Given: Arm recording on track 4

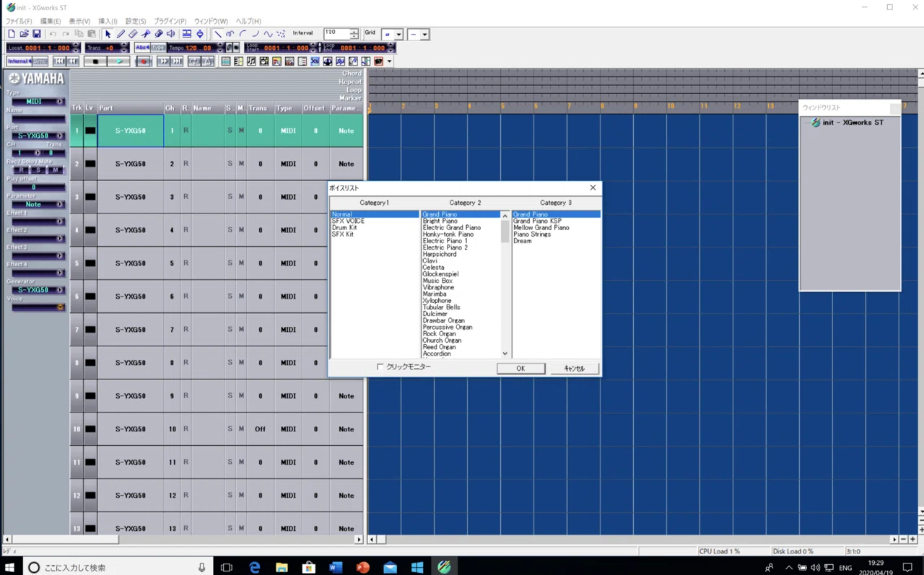Looking at the screenshot, I should [186, 230].
